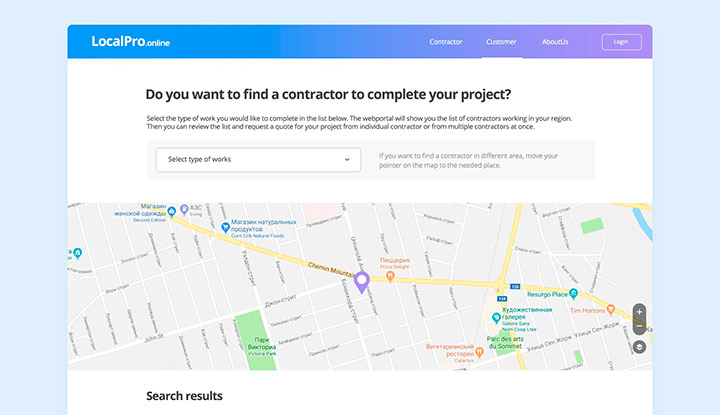Go to the AboutUs page
The width and height of the screenshot is (720, 415).
click(555, 42)
